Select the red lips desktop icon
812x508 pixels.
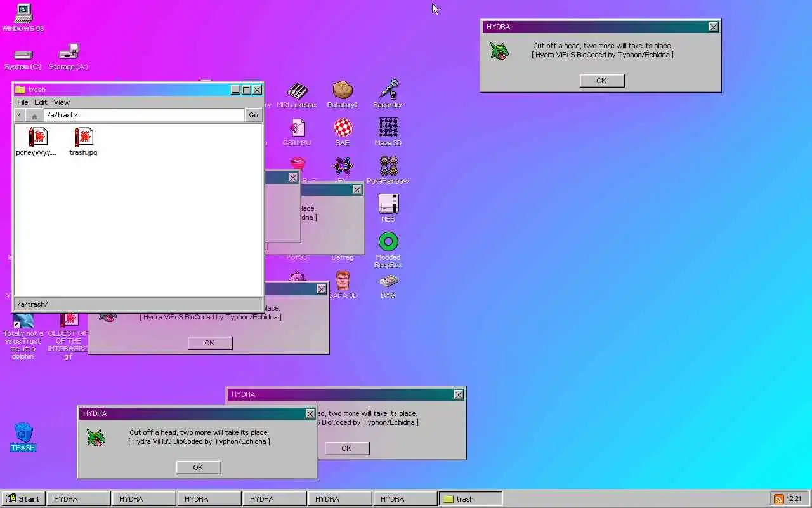click(298, 164)
